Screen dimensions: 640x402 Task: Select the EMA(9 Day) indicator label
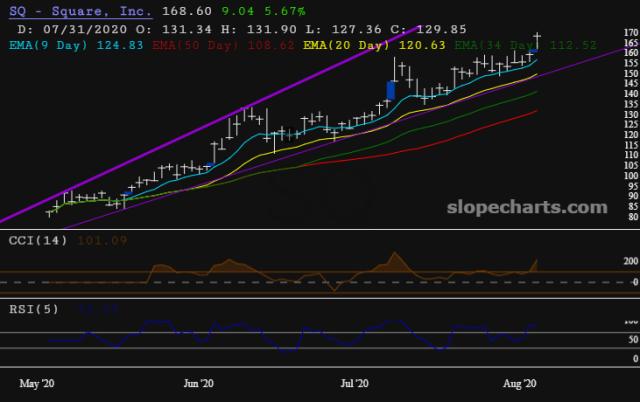coord(50,44)
